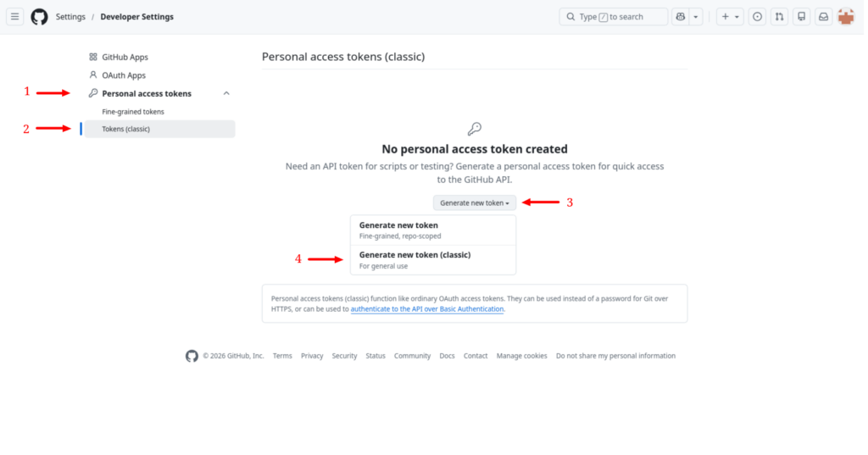The width and height of the screenshot is (868, 455).
Task: Open the repositories icon in header
Action: click(x=802, y=17)
